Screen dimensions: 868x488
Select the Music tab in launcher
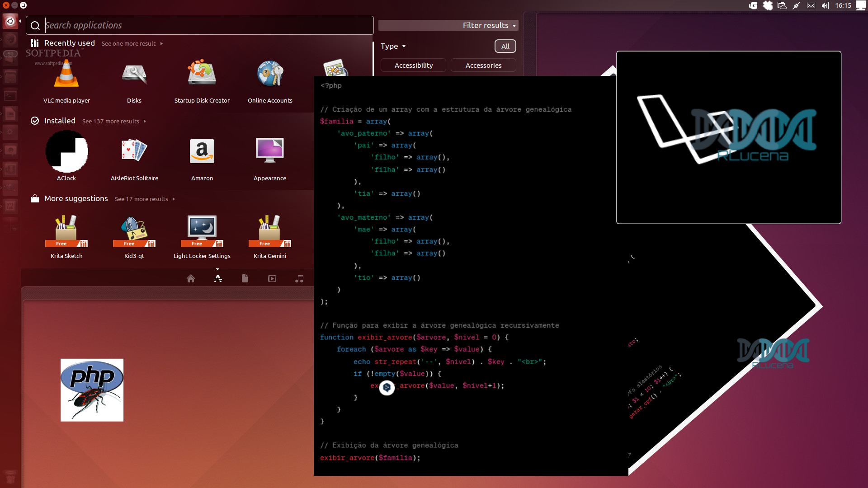pyautogui.click(x=299, y=278)
